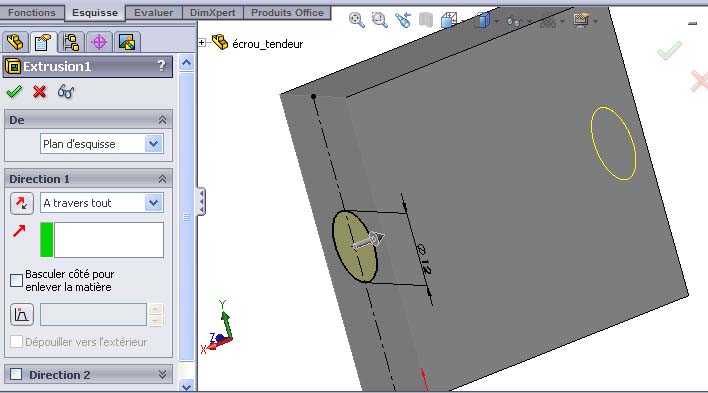Open DisplayManager appearance tab
Viewport: 708px width, 393px height.
click(127, 42)
